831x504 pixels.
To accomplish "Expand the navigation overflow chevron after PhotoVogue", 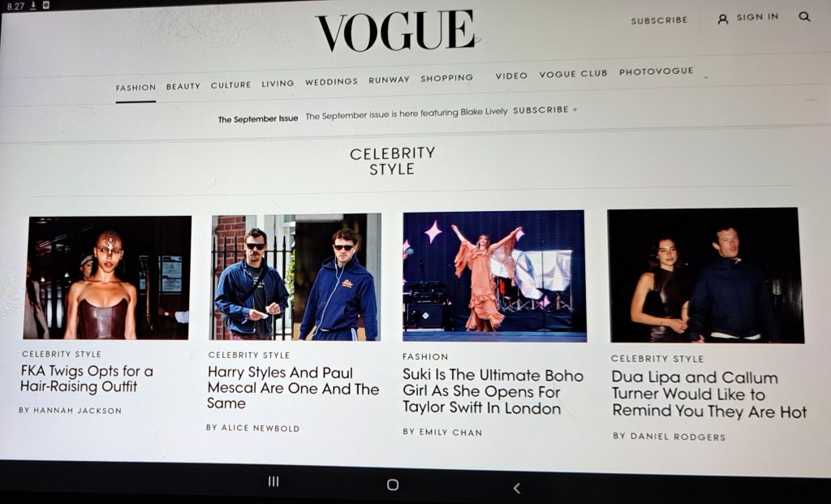I will click(x=706, y=78).
